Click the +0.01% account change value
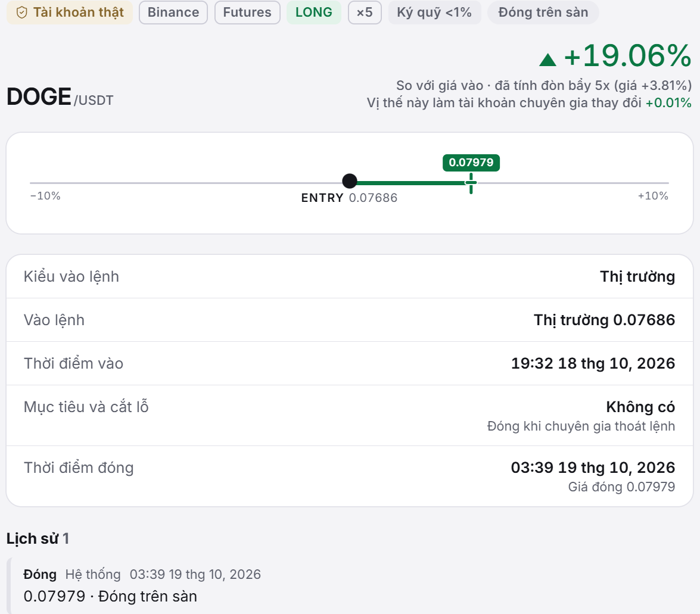700x614 pixels. pyautogui.click(x=668, y=102)
